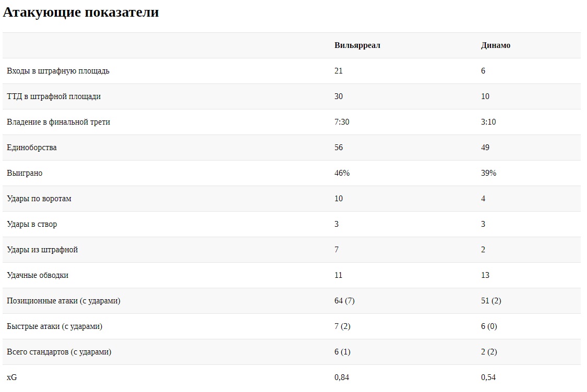
Task: Click the "Удары из штрафной" row label
Action: click(42, 250)
